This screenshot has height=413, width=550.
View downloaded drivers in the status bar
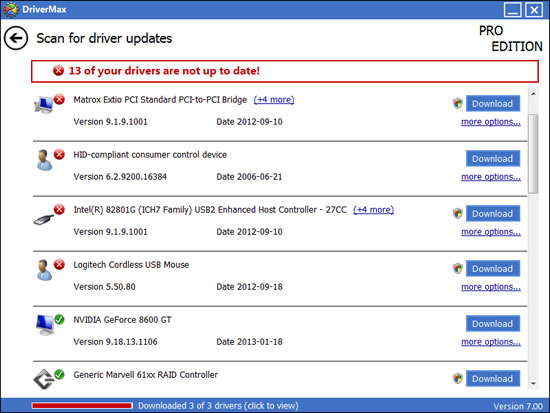coord(218,406)
